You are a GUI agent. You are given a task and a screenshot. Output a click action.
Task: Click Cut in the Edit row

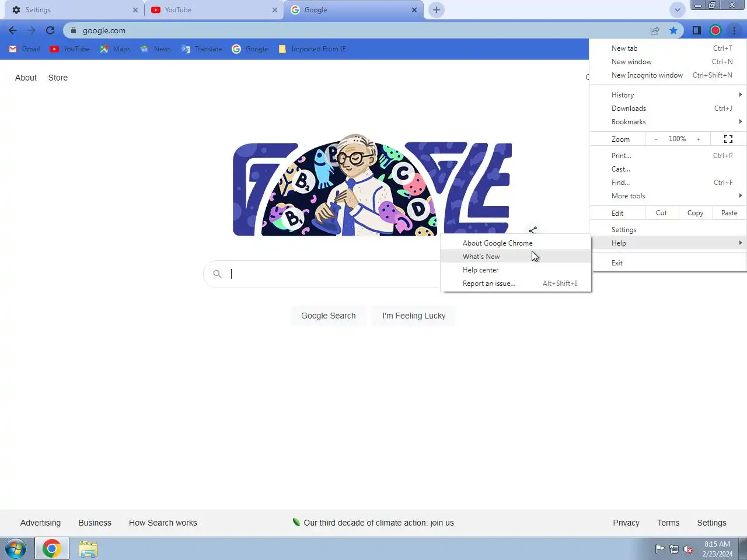point(661,213)
